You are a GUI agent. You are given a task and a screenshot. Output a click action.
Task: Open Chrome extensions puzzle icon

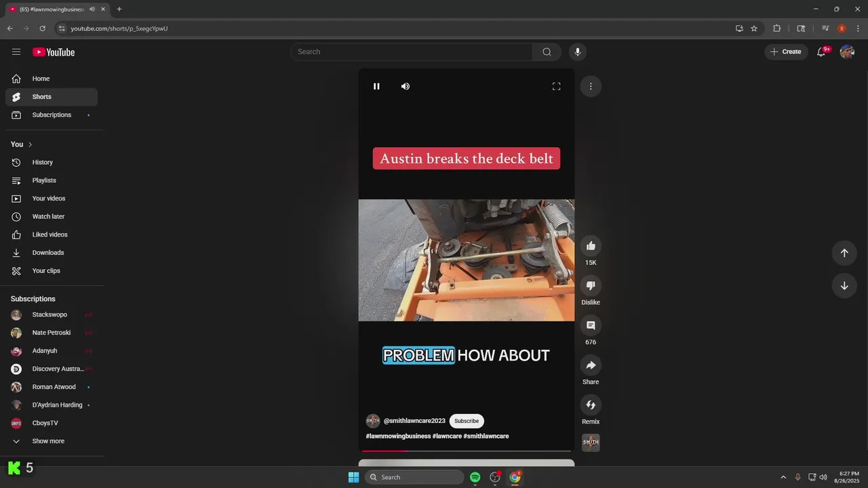[777, 28]
